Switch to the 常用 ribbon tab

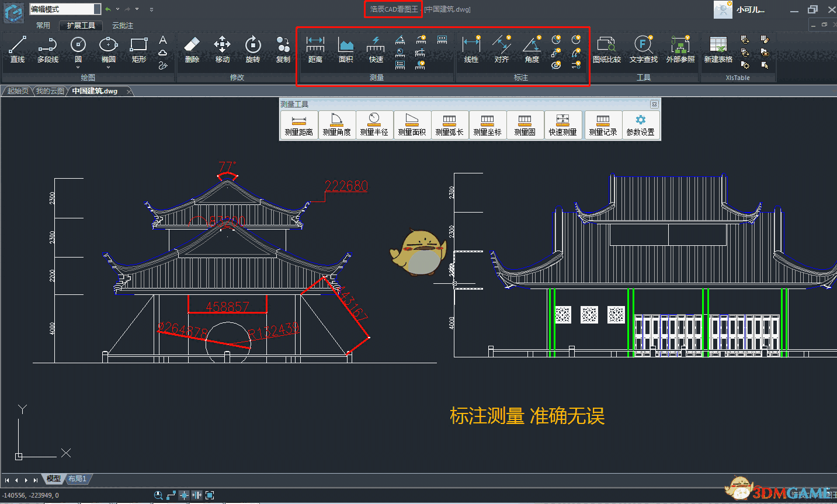pos(43,26)
